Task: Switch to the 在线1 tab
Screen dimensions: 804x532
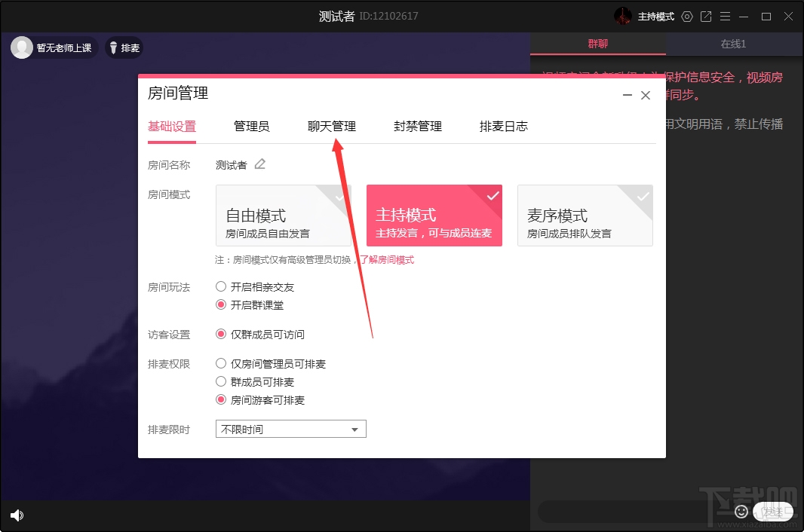Action: click(x=732, y=44)
